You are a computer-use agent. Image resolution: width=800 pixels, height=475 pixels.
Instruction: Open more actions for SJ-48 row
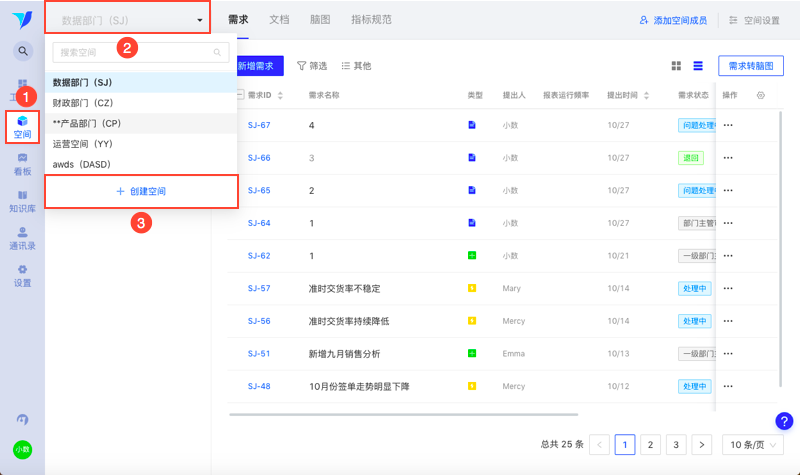click(728, 386)
